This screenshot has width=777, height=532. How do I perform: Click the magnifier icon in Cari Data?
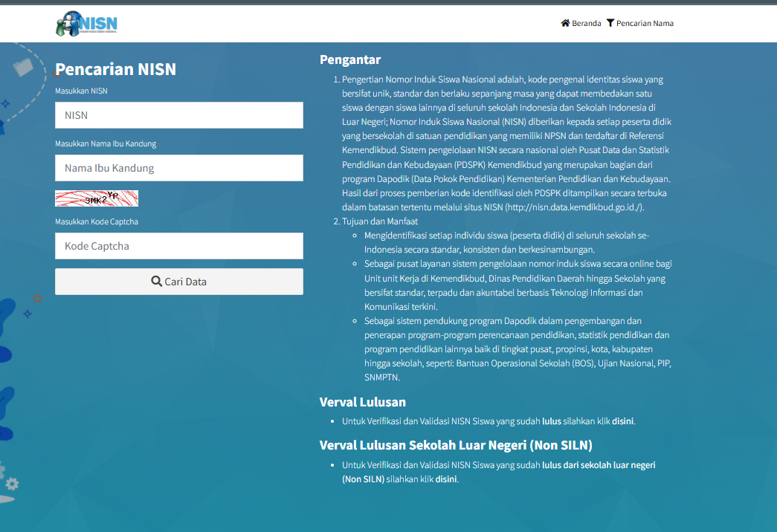point(156,282)
